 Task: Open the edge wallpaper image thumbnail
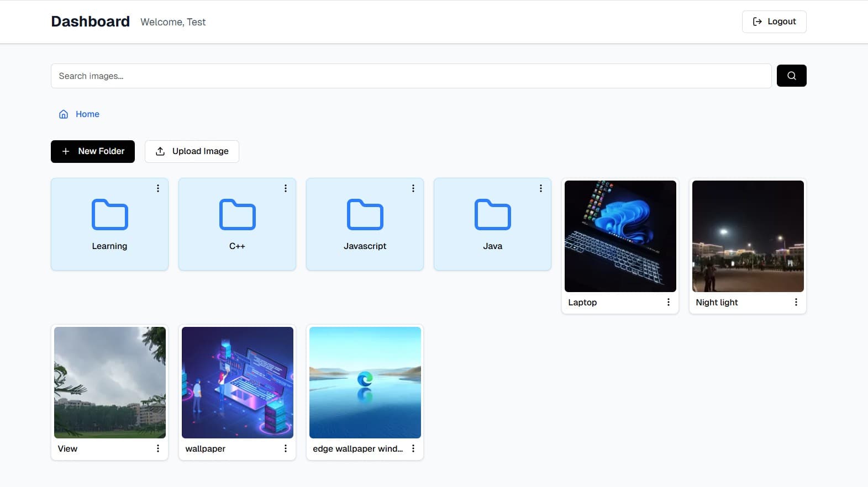pyautogui.click(x=365, y=383)
